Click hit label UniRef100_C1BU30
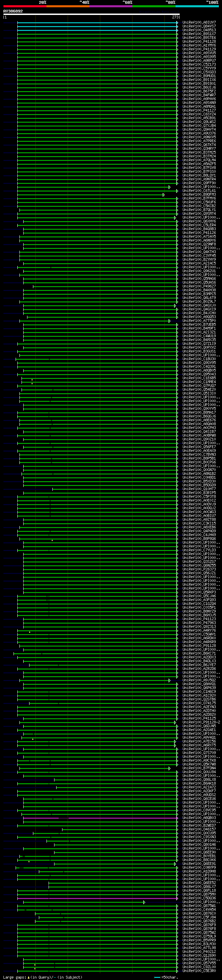This screenshot has width=222, height=980. pyautogui.click(x=199, y=359)
